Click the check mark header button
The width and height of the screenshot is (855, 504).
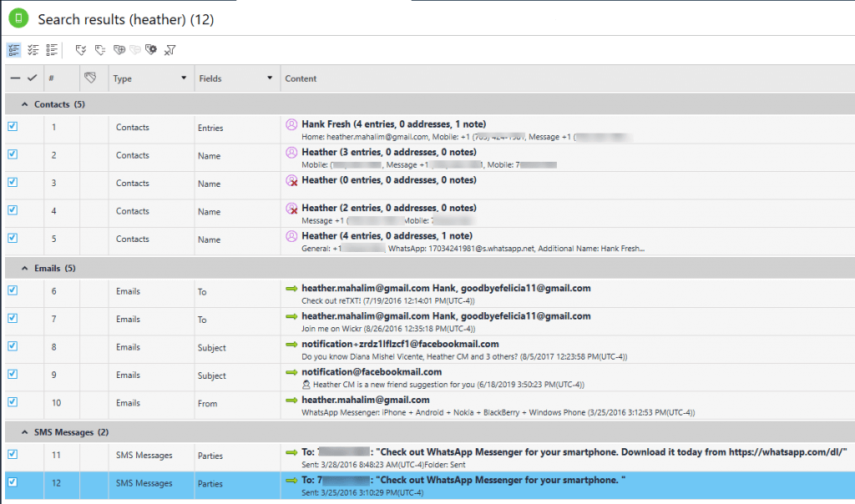(x=33, y=78)
